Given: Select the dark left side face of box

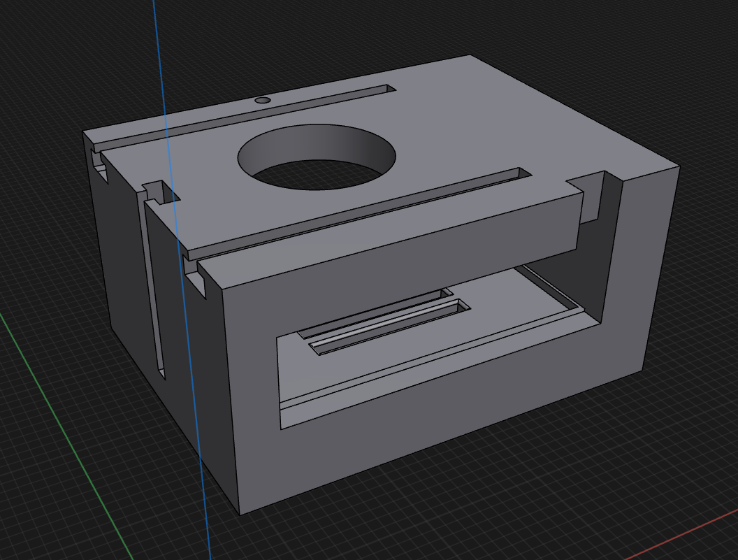Looking at the screenshot, I should [126, 266].
